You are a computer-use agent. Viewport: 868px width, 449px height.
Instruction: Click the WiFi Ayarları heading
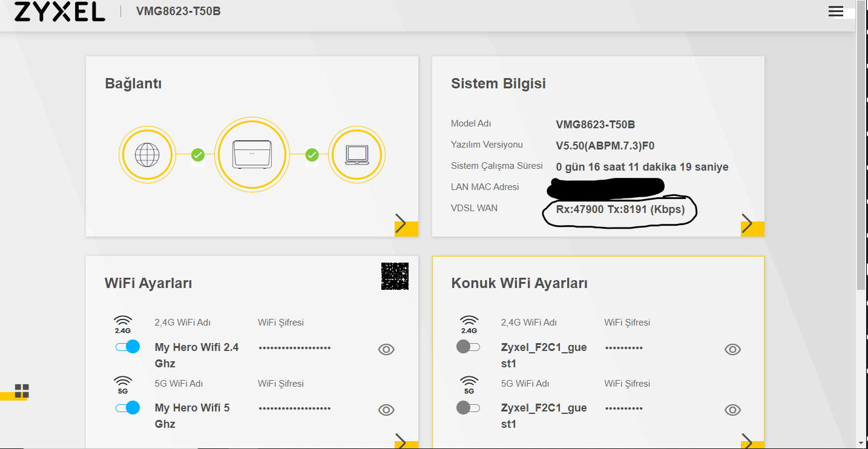click(x=148, y=283)
